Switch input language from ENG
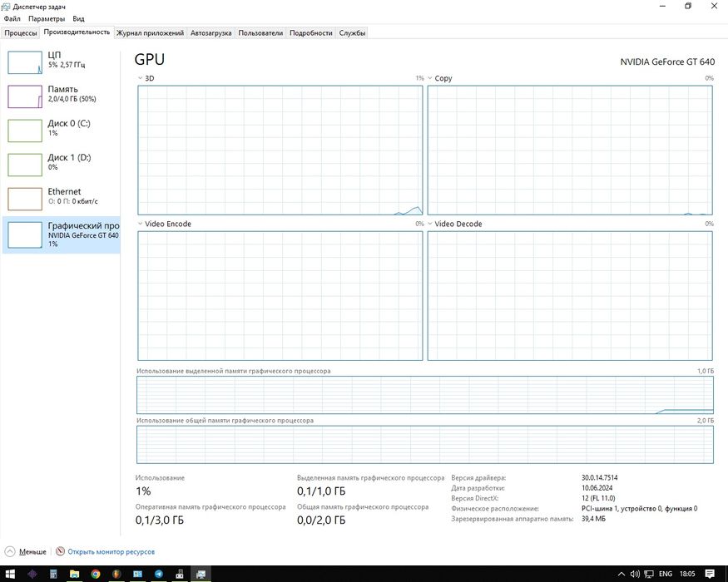The width and height of the screenshot is (728, 582). (666, 575)
